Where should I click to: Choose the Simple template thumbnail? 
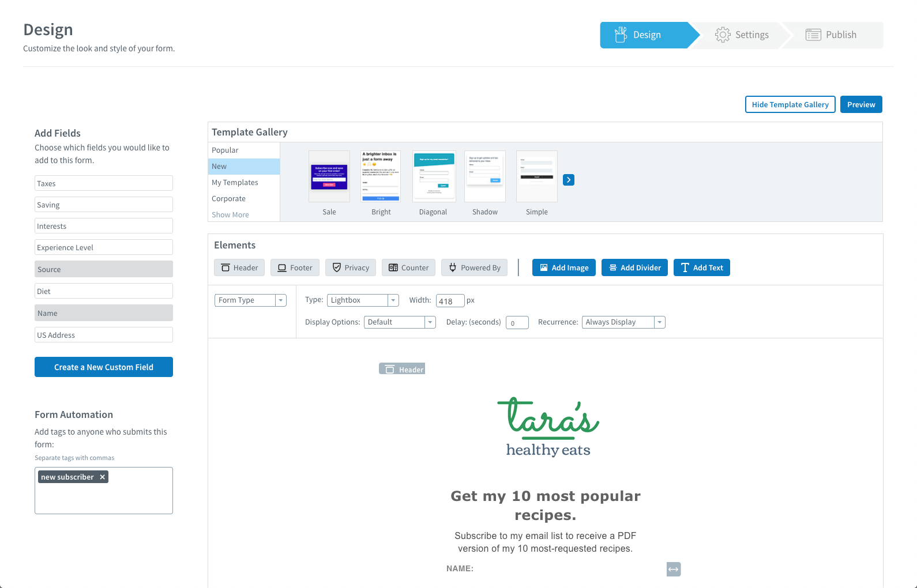pos(537,176)
